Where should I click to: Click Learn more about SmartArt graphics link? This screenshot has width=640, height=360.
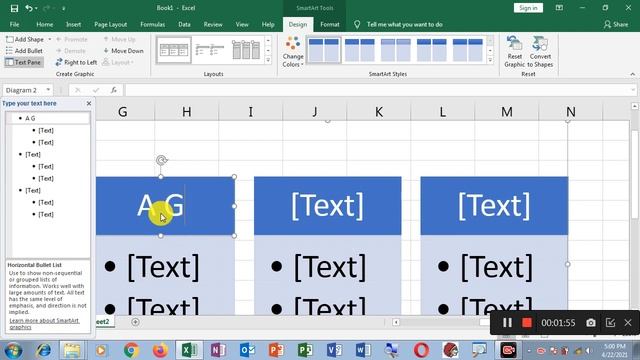[44, 324]
